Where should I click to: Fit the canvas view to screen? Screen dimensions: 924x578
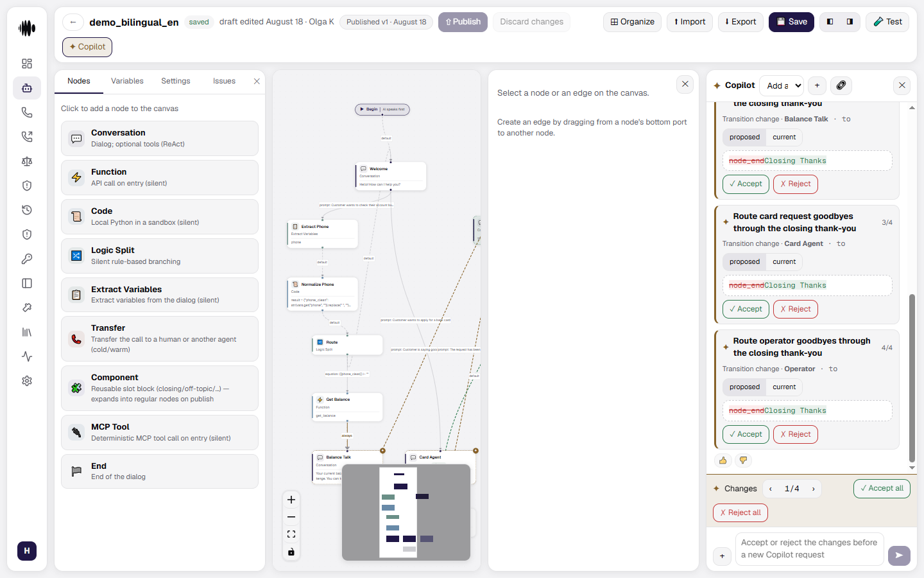point(291,534)
